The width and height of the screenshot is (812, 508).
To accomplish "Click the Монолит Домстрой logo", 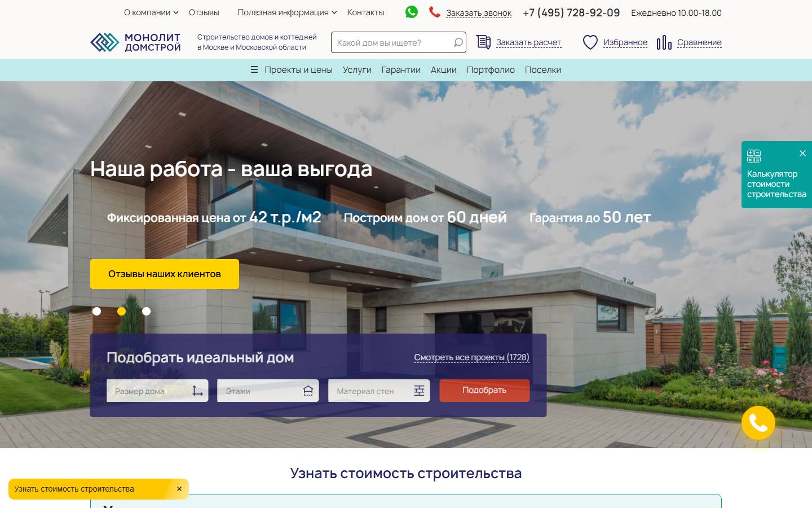I will pos(135,42).
